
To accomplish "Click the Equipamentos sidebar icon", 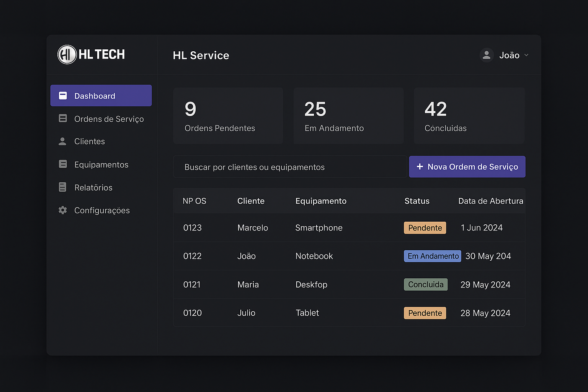I will 63,164.
